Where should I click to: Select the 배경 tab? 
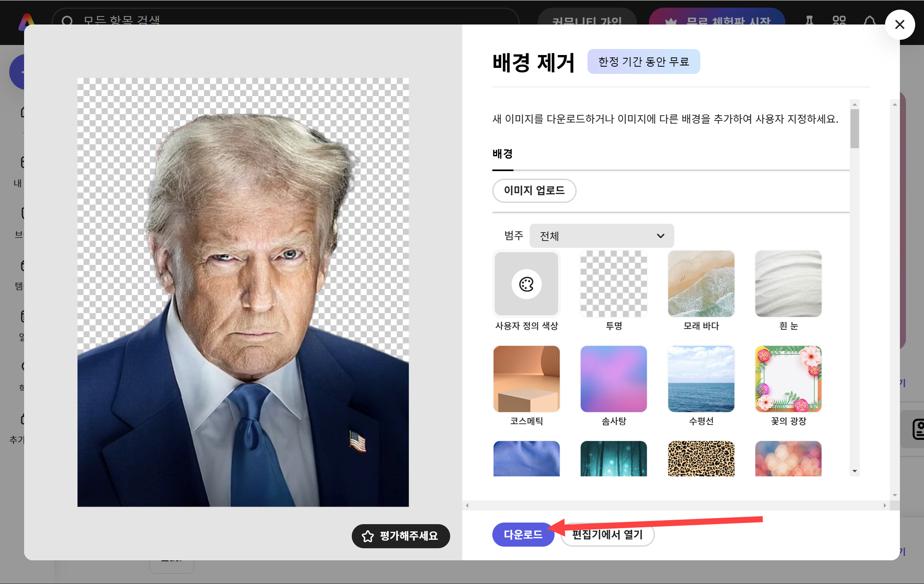pos(502,154)
